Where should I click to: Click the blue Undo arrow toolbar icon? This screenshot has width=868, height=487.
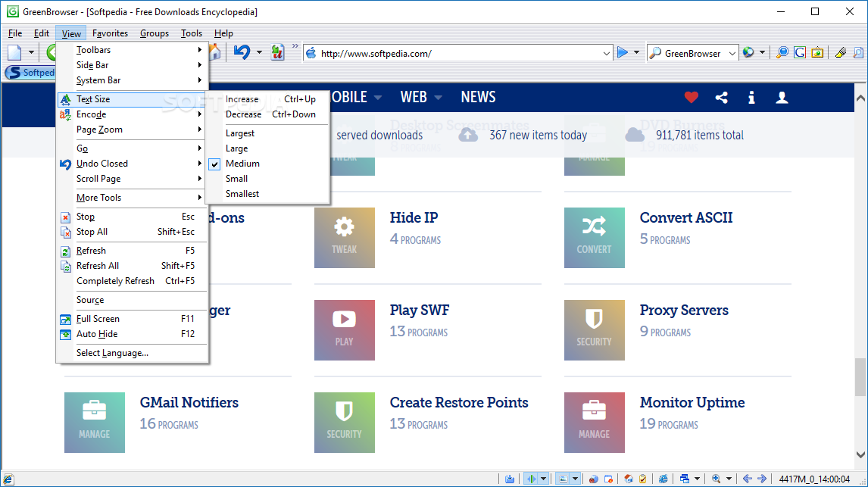(242, 52)
